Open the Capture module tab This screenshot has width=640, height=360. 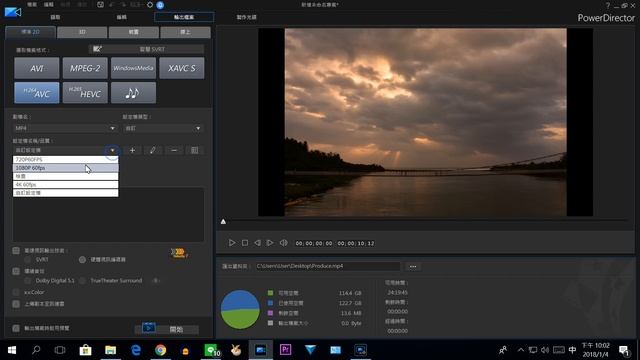pyautogui.click(x=55, y=17)
